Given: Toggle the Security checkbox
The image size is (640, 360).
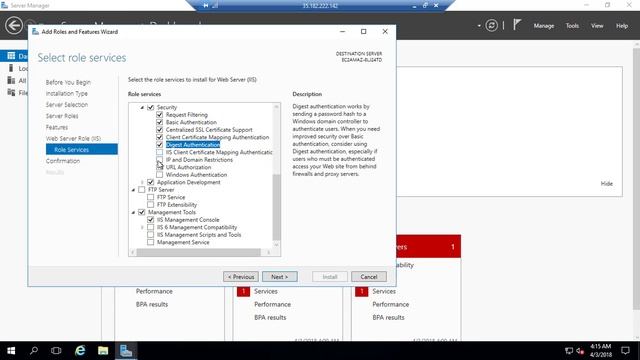Looking at the screenshot, I should tap(151, 107).
